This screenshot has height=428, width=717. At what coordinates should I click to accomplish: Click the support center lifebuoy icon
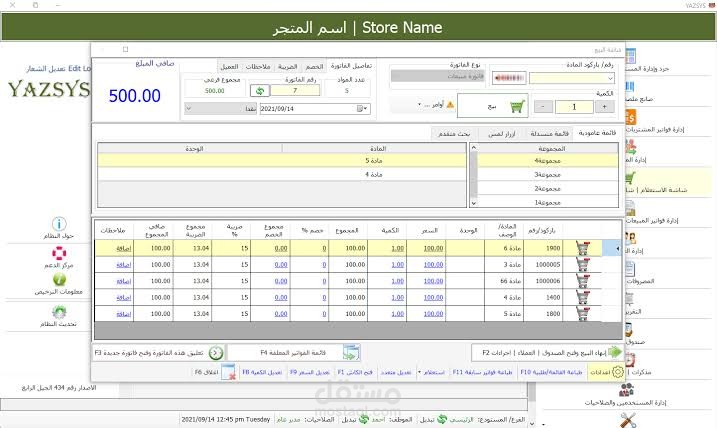click(x=59, y=253)
